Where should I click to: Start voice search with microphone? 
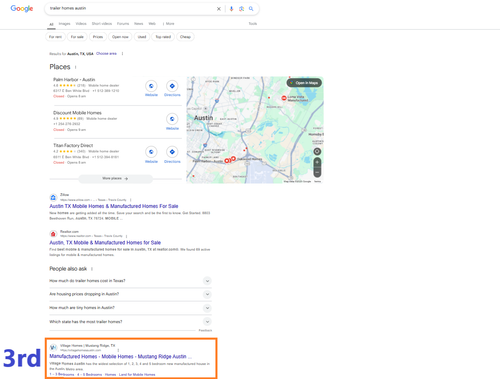coord(231,9)
